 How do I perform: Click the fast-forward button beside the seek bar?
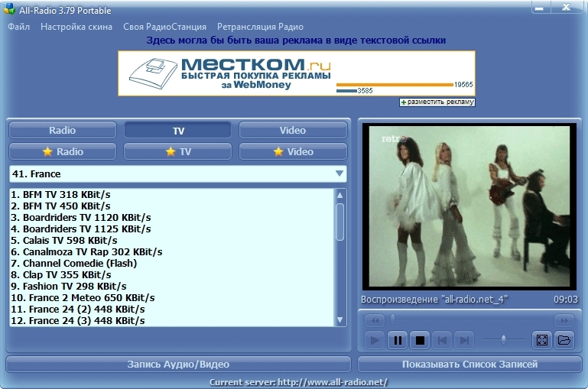pyautogui.click(x=564, y=320)
